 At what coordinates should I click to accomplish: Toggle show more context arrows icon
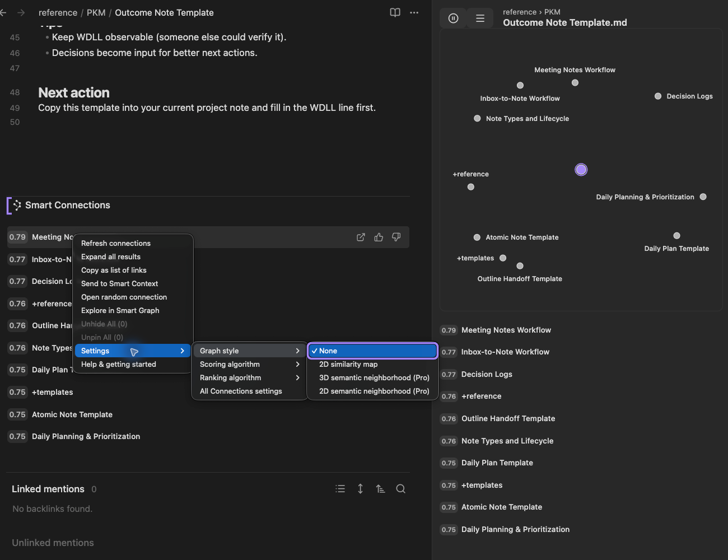(360, 489)
